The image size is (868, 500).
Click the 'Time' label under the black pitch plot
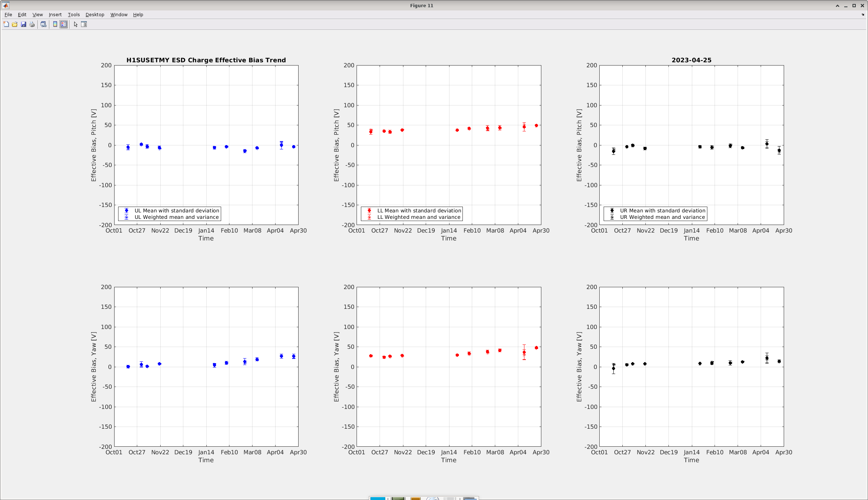[x=692, y=238]
